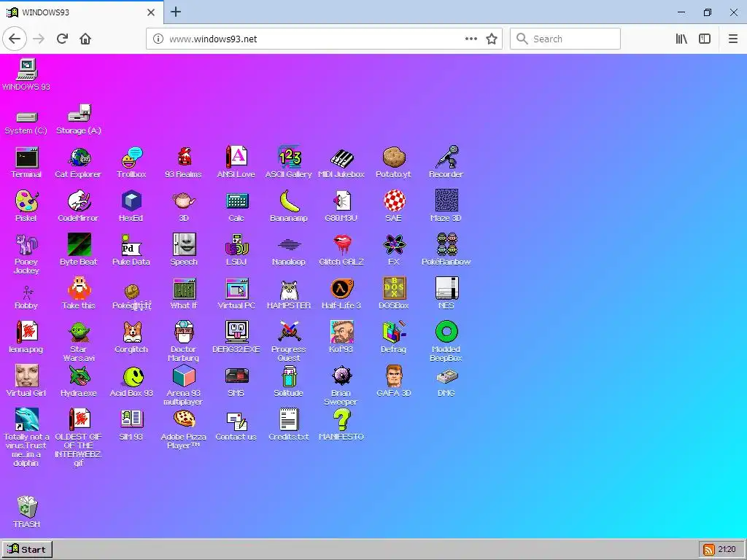Open Progress Quest icon

coord(289,332)
